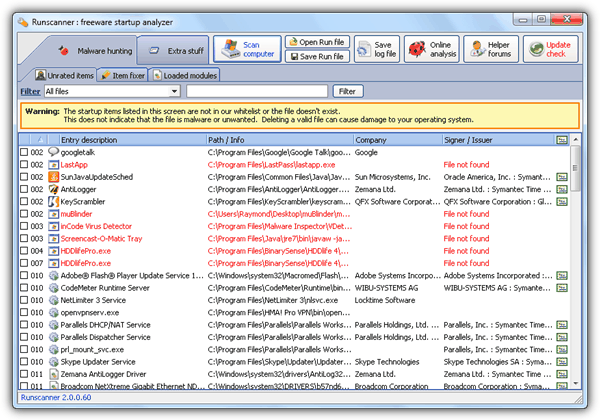Open Helper forums
This screenshot has width=600, height=420.
(x=491, y=49)
